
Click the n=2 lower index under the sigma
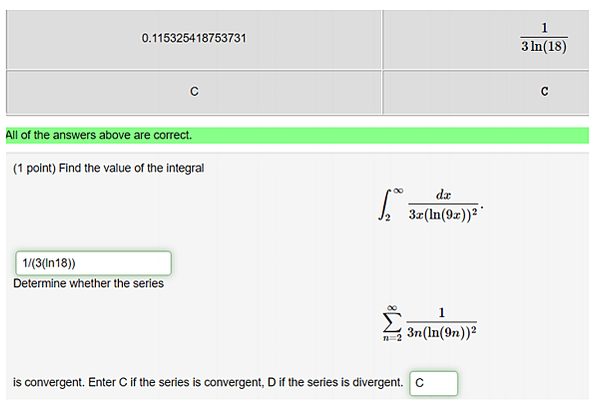point(392,338)
